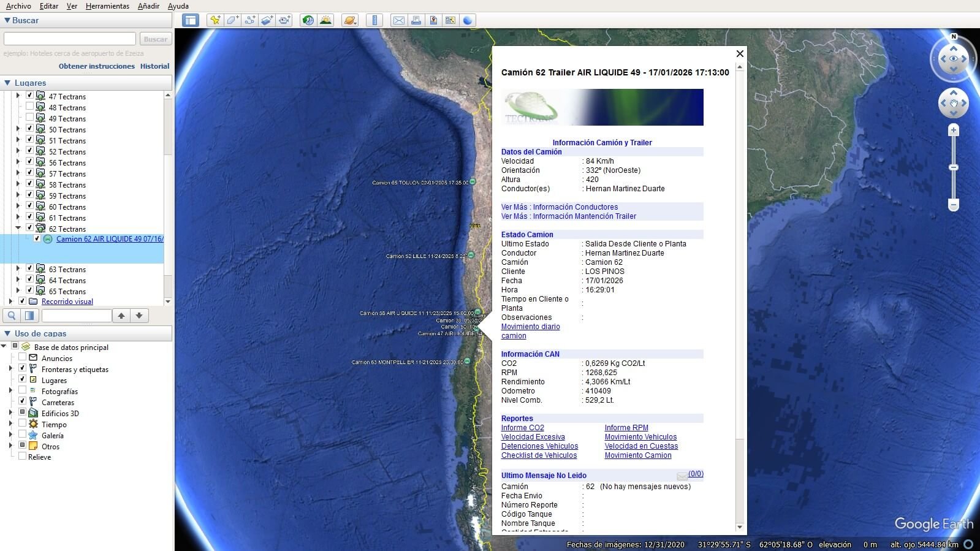This screenshot has width=980, height=551.
Task: Click the Obtener instrucciones link
Action: coord(96,66)
